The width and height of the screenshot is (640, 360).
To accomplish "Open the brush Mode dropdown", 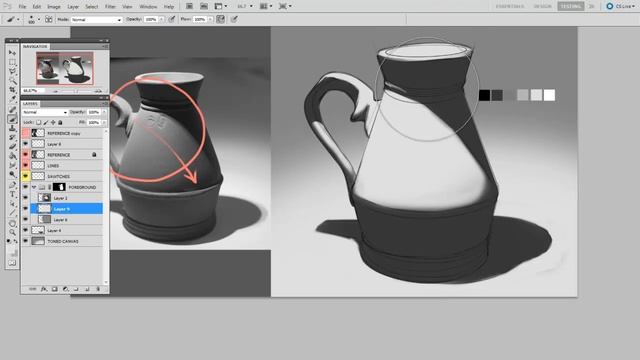I will coord(97,20).
